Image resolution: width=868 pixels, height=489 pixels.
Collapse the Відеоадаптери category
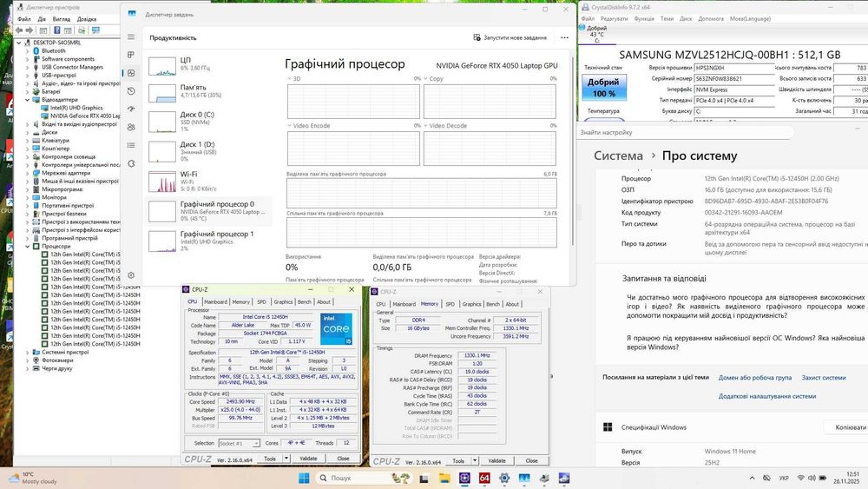point(27,100)
